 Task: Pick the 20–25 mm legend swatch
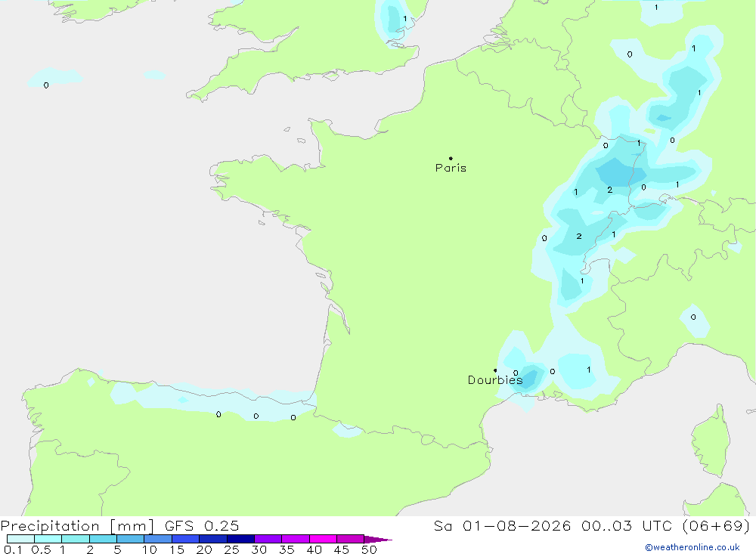(213, 539)
